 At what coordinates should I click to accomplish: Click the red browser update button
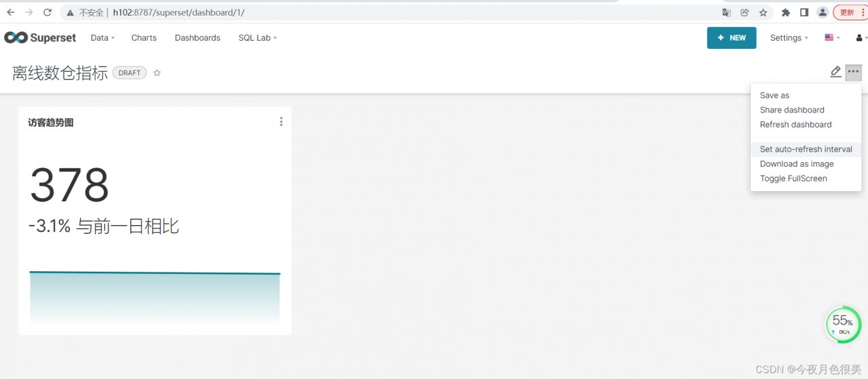point(850,12)
